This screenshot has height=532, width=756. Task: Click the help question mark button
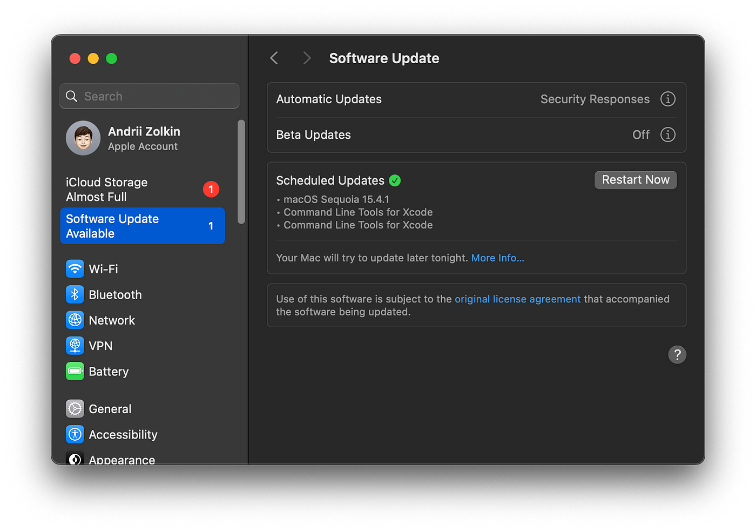coord(677,355)
